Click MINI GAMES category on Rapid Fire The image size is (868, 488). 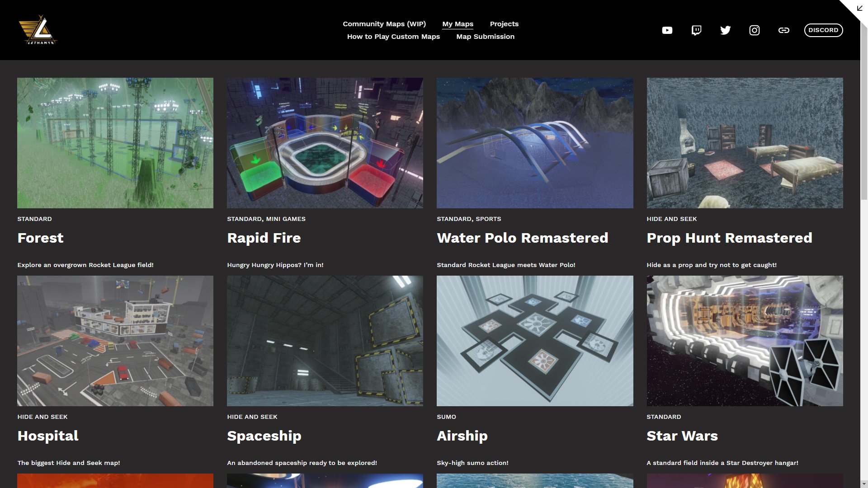click(286, 219)
